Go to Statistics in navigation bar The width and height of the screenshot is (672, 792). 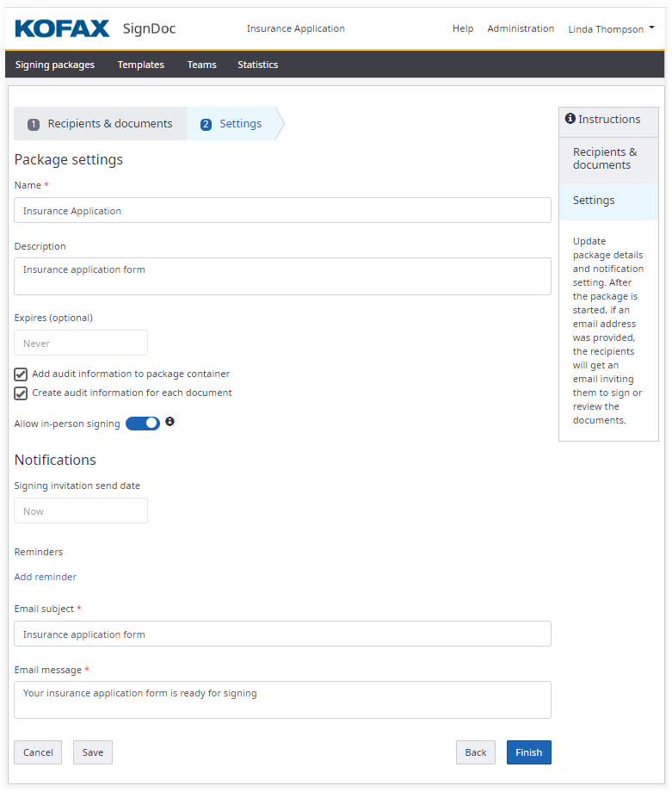(x=258, y=65)
